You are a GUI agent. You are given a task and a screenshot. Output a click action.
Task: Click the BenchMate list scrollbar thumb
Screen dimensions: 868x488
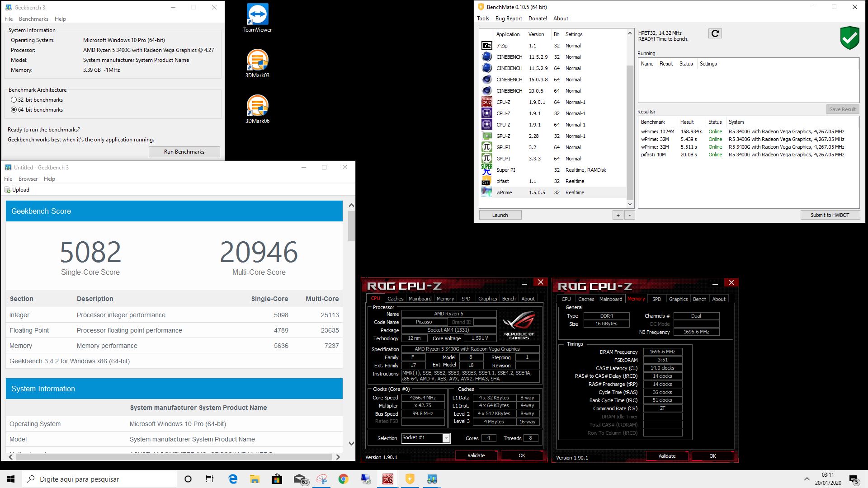point(630,132)
